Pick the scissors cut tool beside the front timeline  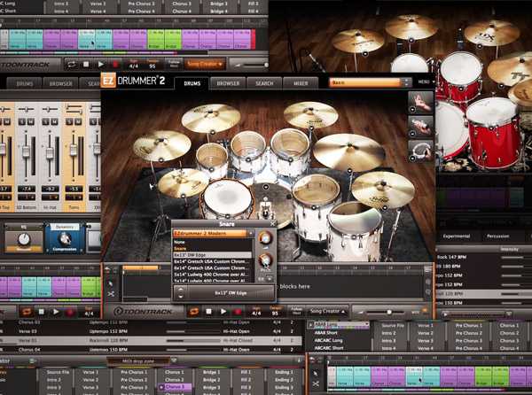click(x=111, y=294)
